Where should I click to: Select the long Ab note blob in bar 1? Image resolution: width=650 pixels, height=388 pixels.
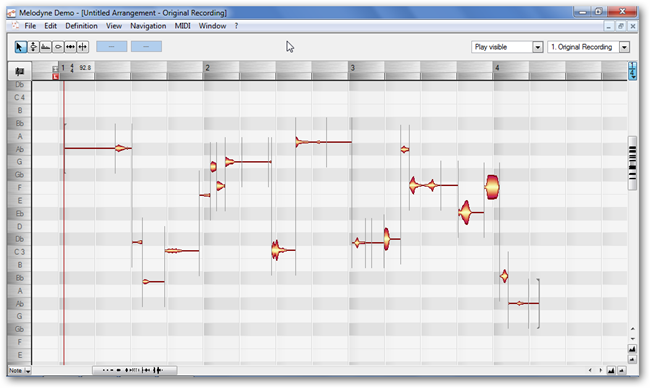[x=98, y=148]
